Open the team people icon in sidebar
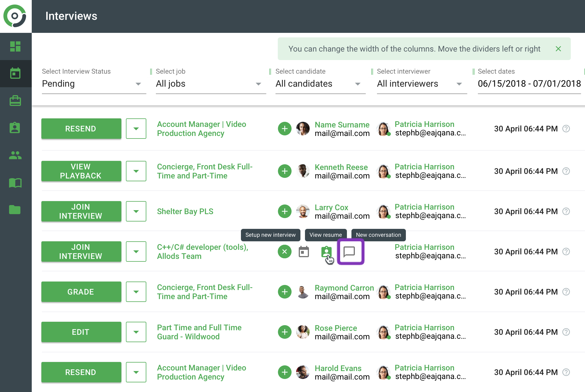585x392 pixels. 15,155
